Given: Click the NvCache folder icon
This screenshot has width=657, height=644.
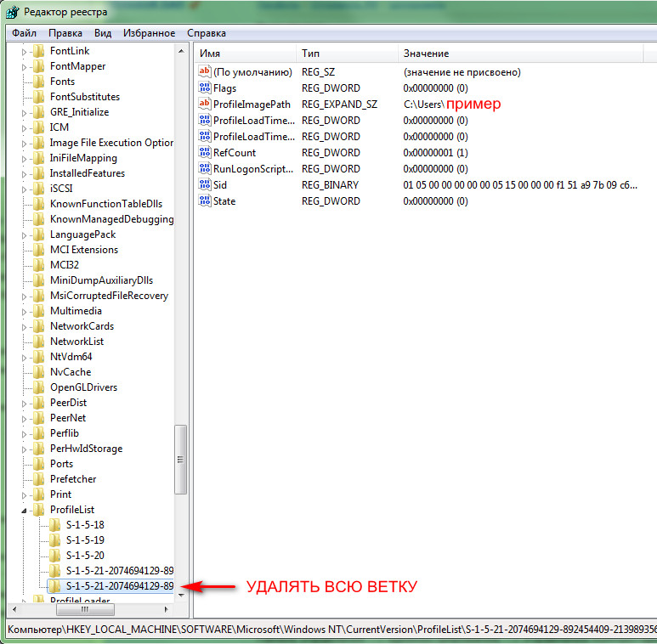Looking at the screenshot, I should coord(38,372).
